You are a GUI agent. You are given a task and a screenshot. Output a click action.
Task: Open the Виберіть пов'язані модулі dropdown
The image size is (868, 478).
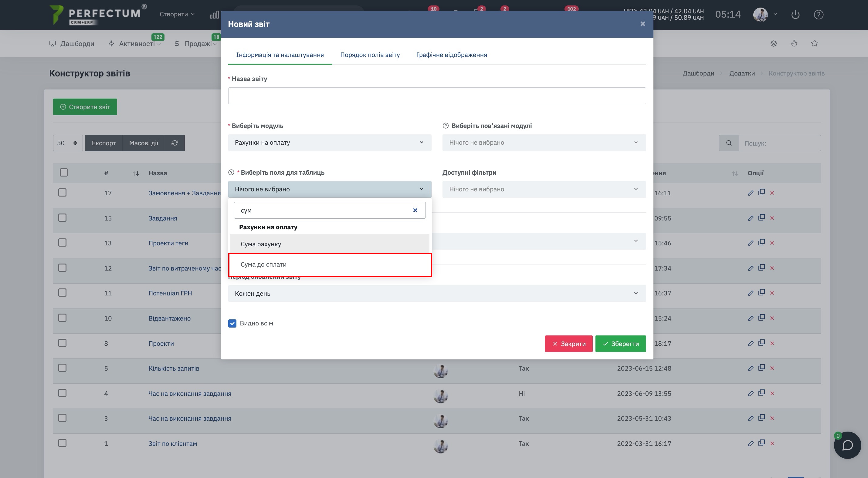[x=544, y=143]
